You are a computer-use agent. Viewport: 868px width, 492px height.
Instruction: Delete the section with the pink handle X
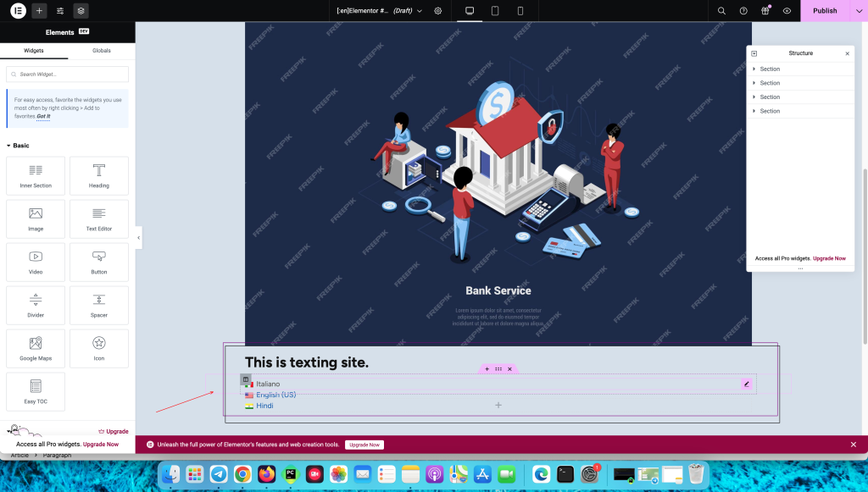509,368
